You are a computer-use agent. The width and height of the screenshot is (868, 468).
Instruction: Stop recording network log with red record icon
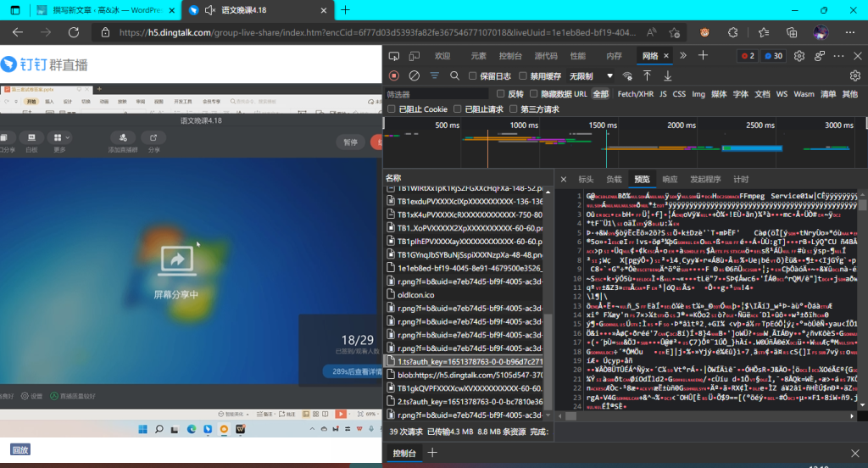click(394, 76)
